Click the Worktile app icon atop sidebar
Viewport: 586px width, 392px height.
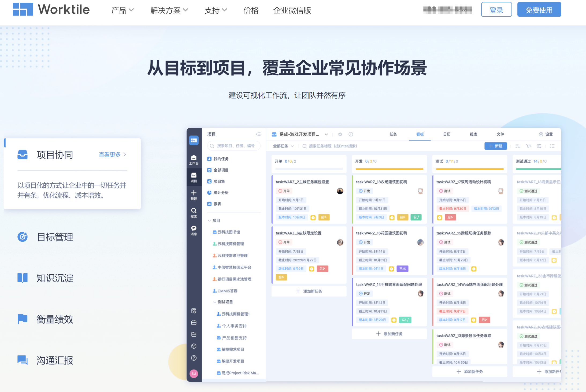pos(194,140)
